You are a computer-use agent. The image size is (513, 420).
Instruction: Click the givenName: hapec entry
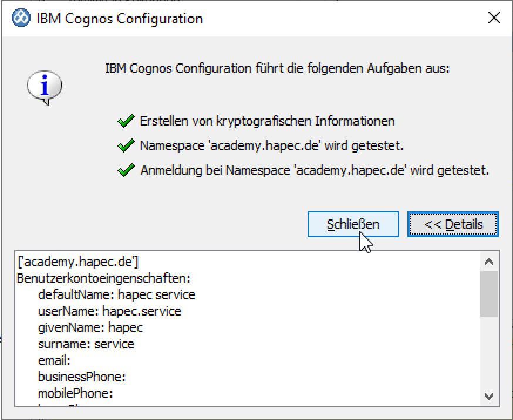point(90,327)
